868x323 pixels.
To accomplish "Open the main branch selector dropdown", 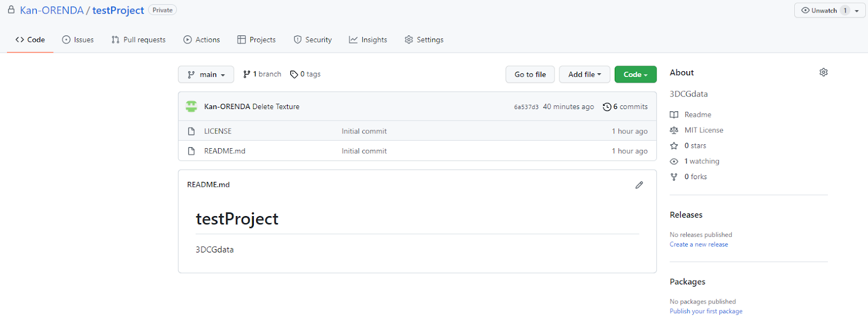I will point(206,74).
